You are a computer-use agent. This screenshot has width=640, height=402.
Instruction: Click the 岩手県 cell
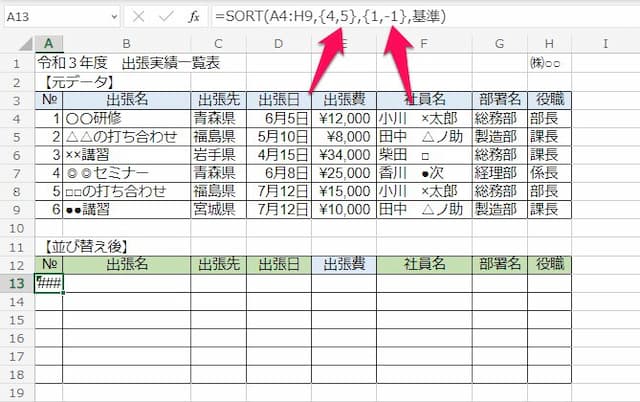pyautogui.click(x=218, y=155)
